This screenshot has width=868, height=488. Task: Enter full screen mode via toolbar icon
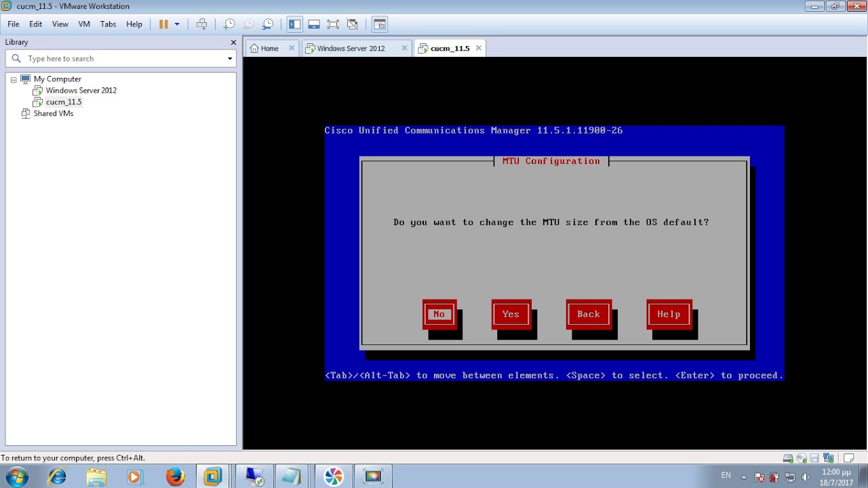pyautogui.click(x=333, y=24)
